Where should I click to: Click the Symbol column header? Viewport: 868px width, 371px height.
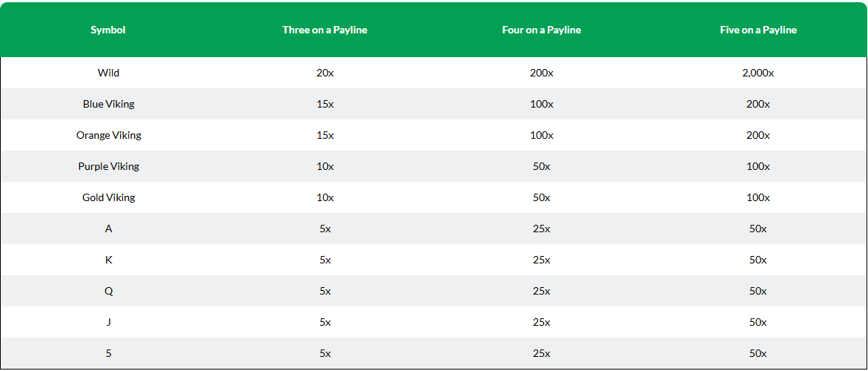tap(108, 30)
